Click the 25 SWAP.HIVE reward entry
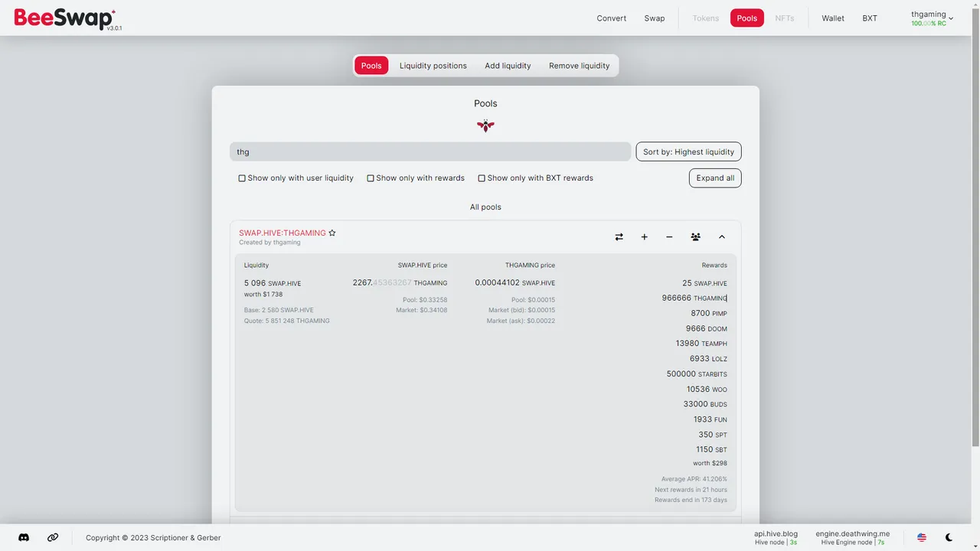980x551 pixels. pyautogui.click(x=704, y=283)
